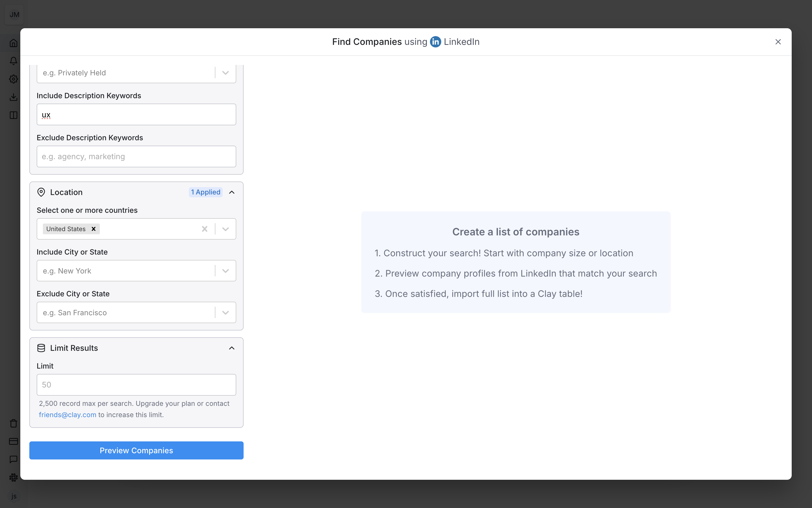The height and width of the screenshot is (508, 812).
Task: Click the 'Preview company profiles from LinkedIn' step
Action: pyautogui.click(x=516, y=273)
